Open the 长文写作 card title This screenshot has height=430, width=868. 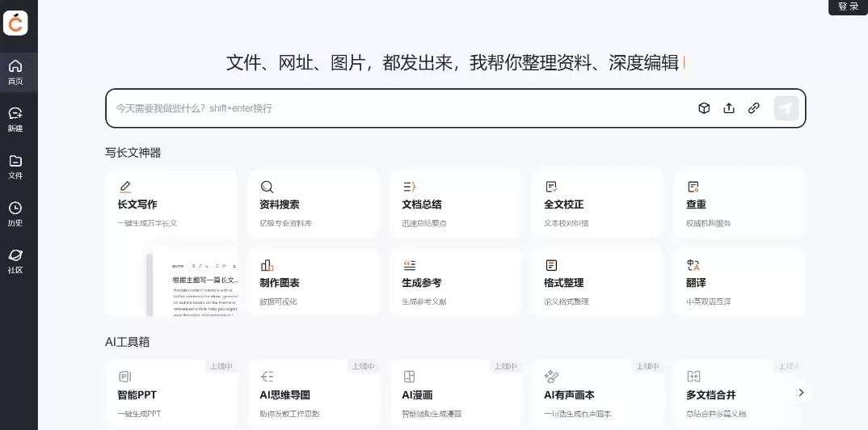[137, 204]
